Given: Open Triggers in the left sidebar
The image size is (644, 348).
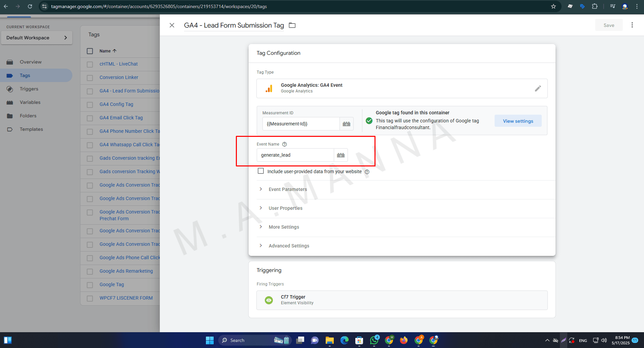Looking at the screenshot, I should [x=29, y=89].
